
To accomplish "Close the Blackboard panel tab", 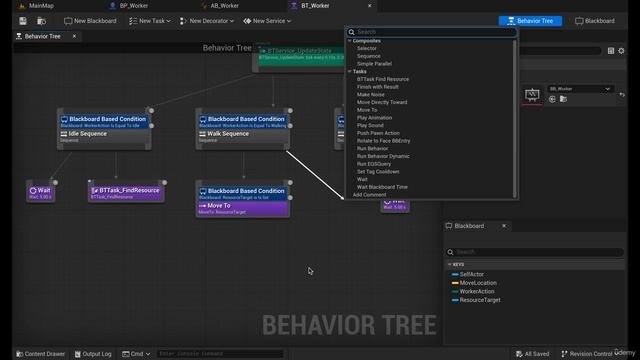I will [504, 226].
